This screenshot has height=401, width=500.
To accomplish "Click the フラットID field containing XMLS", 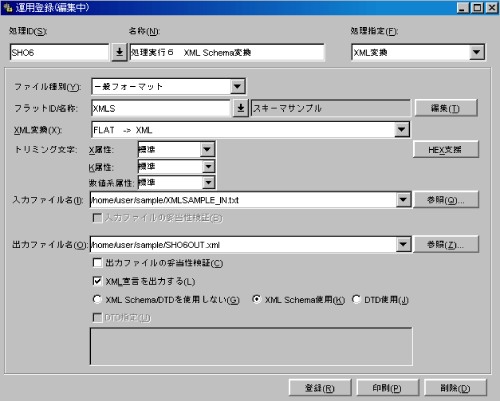I will (x=161, y=108).
